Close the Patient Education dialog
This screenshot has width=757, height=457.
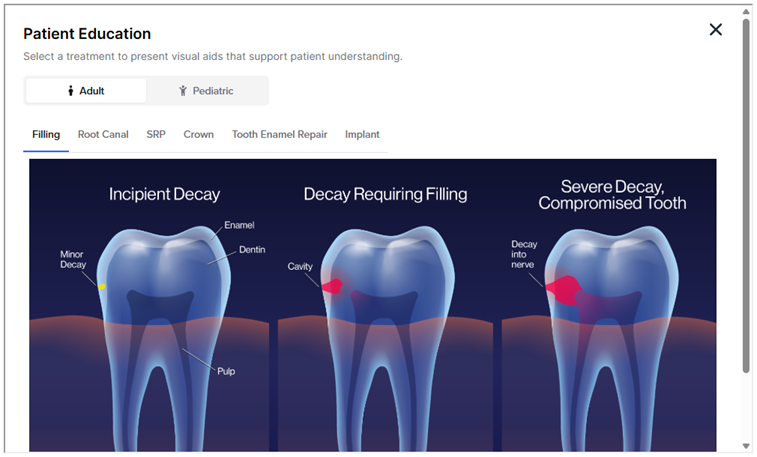point(715,30)
